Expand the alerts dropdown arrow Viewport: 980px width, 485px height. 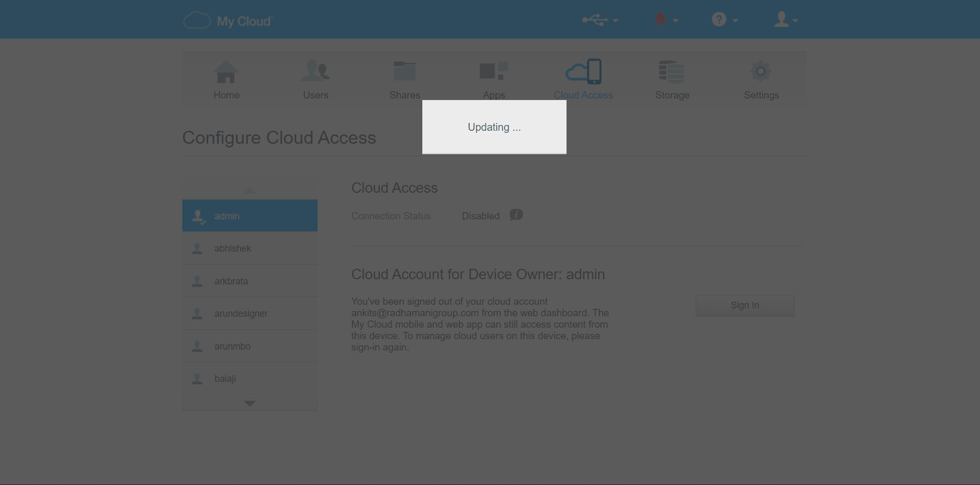[x=675, y=21]
